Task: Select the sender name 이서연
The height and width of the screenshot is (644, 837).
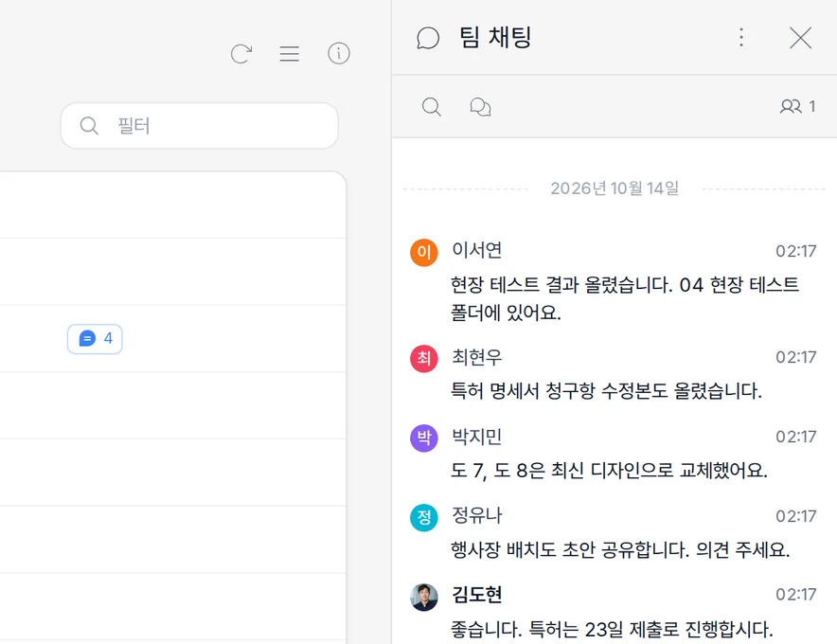Action: point(476,250)
